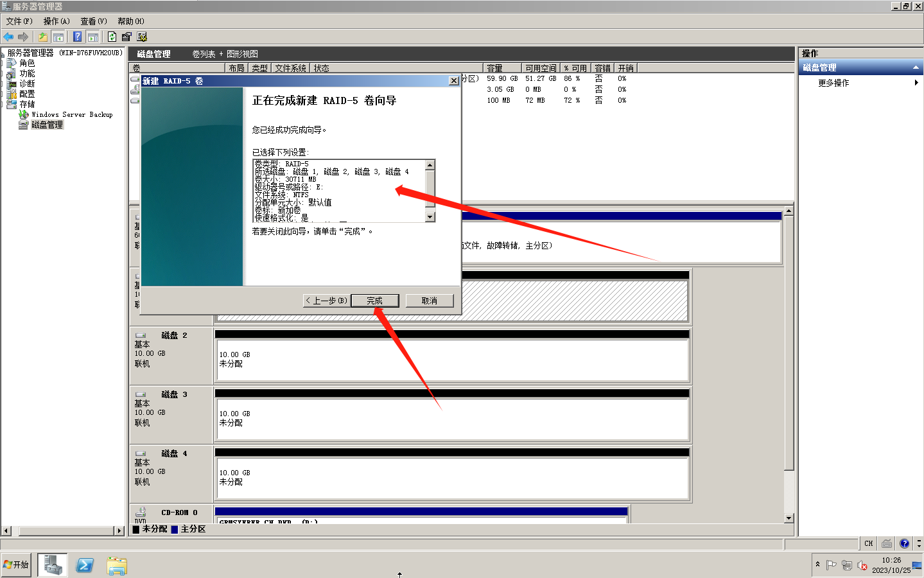Sort by the 容量 column header

click(x=502, y=67)
